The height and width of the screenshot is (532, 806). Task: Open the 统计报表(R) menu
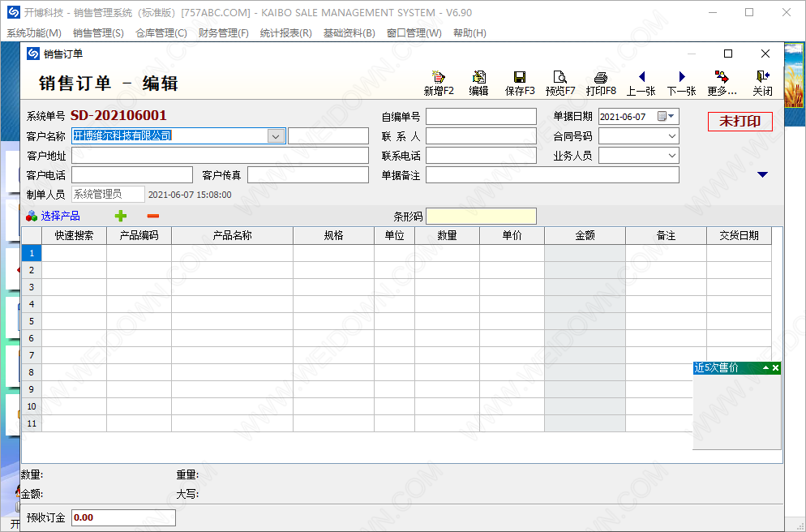285,33
